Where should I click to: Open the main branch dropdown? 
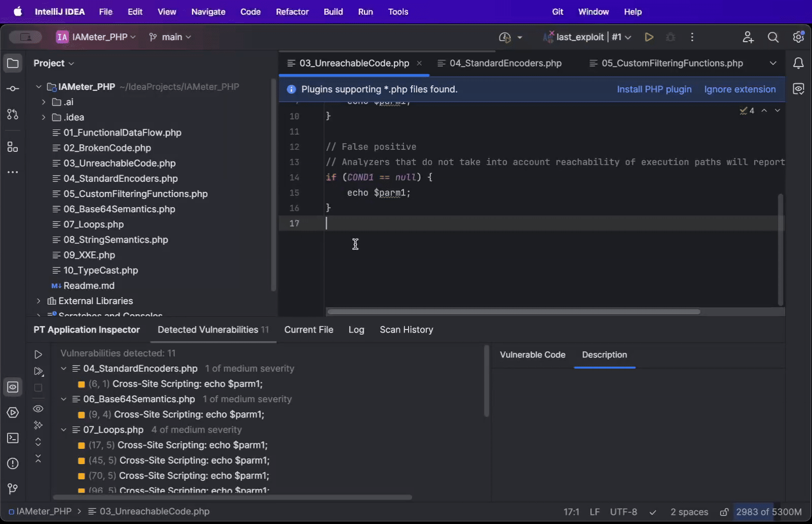170,37
